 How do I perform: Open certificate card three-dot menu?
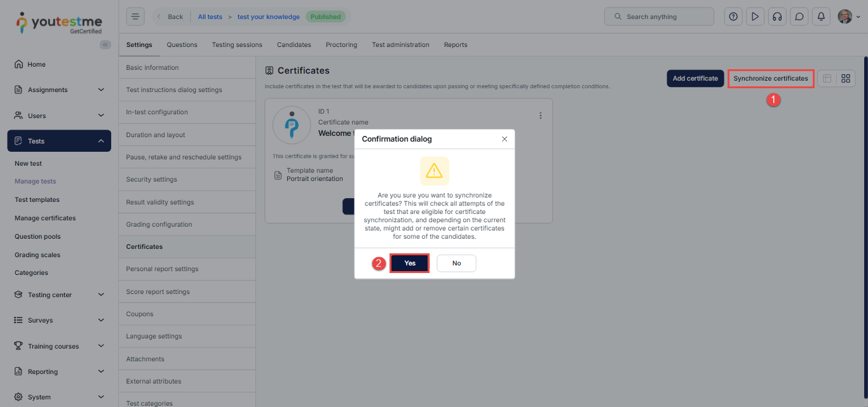pos(541,116)
